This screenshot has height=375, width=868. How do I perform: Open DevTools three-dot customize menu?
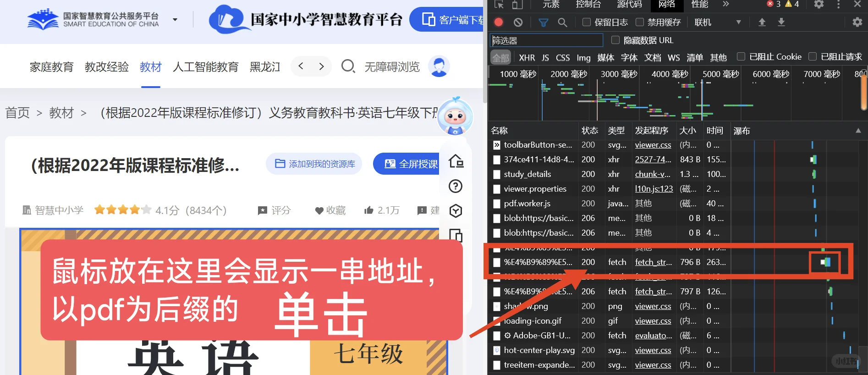tap(839, 4)
